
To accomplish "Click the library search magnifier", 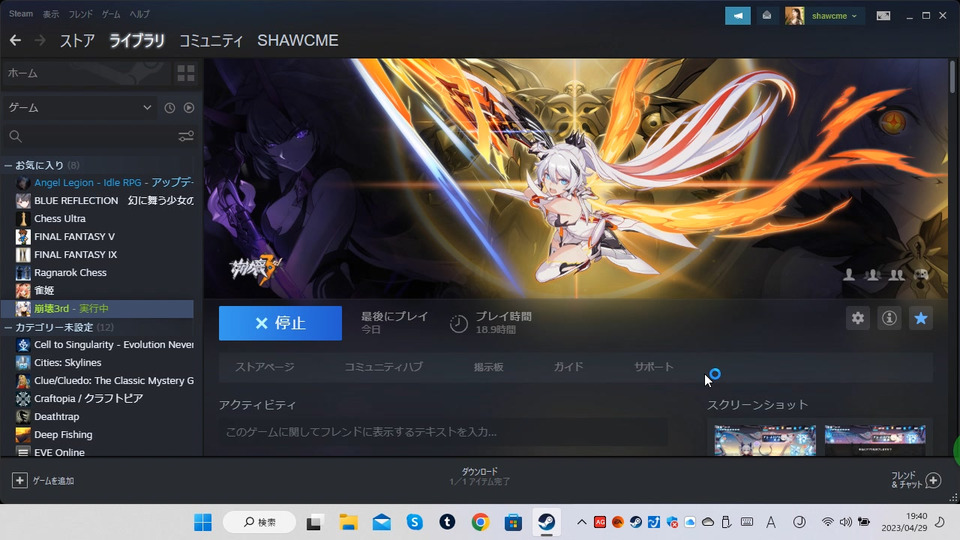I will click(x=15, y=136).
